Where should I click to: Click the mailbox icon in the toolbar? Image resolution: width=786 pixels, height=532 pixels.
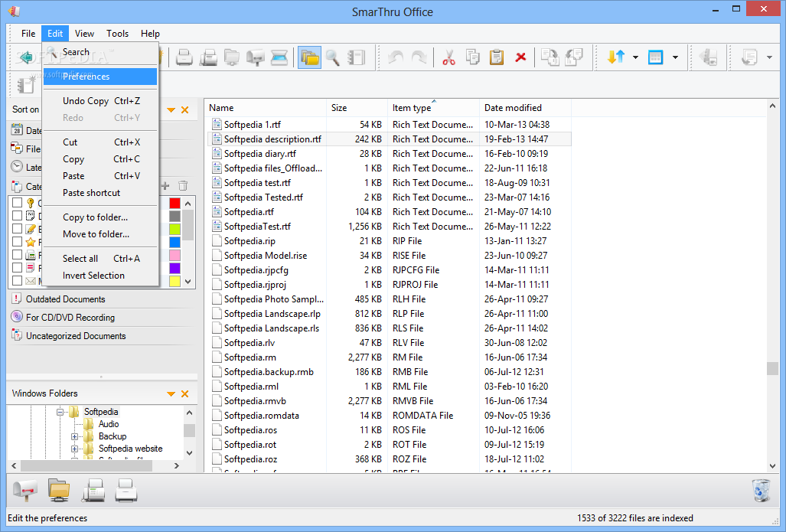point(256,57)
